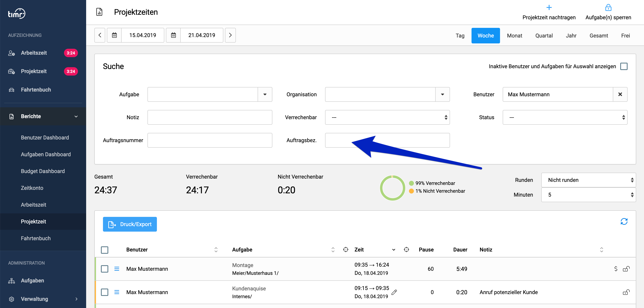Refresh the project time list
Image resolution: width=644 pixels, height=308 pixels.
pyautogui.click(x=624, y=221)
